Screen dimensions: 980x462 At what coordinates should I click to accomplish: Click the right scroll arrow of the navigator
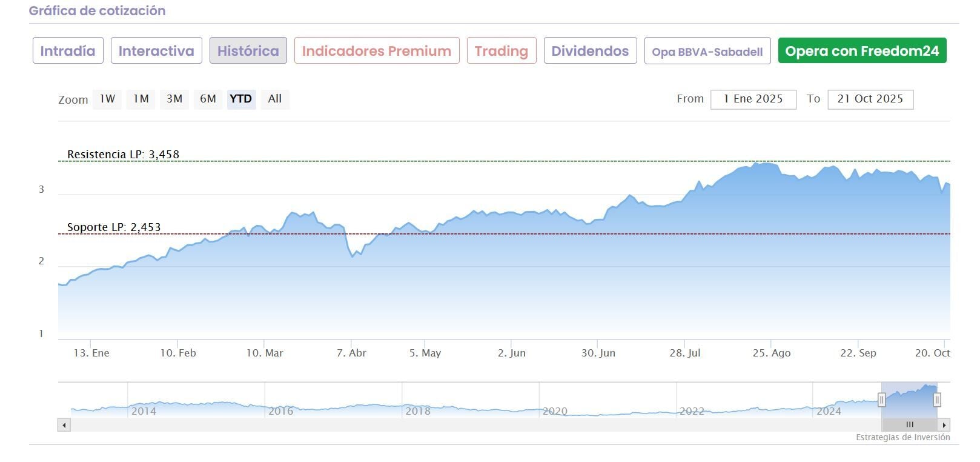(x=944, y=425)
